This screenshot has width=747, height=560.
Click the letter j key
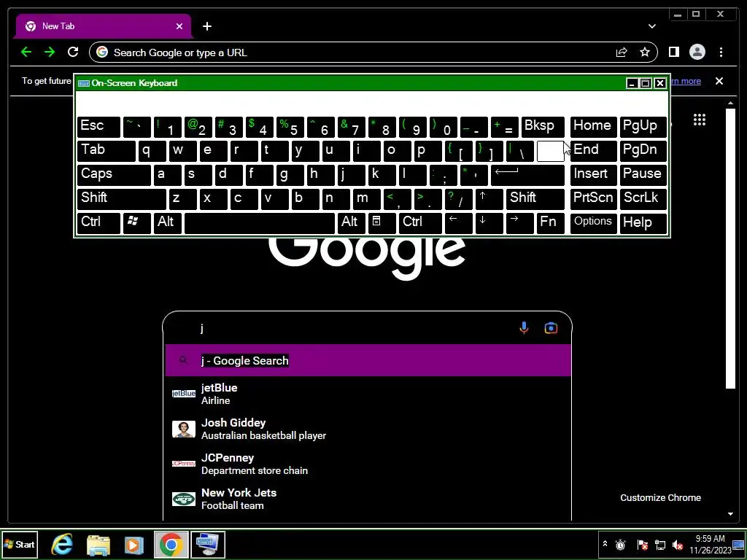[351, 175]
